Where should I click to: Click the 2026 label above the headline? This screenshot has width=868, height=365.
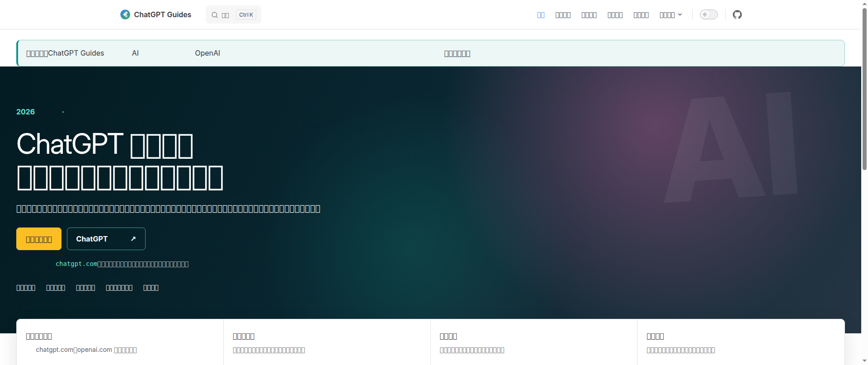(x=25, y=112)
